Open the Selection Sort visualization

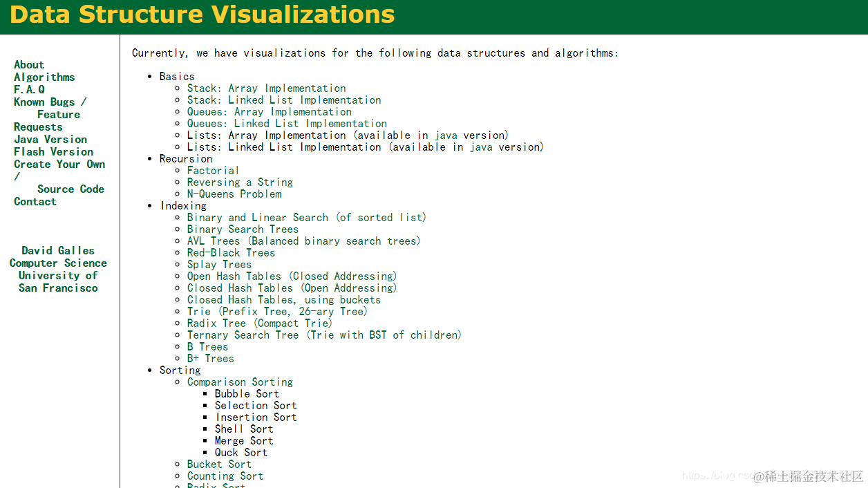[256, 406]
